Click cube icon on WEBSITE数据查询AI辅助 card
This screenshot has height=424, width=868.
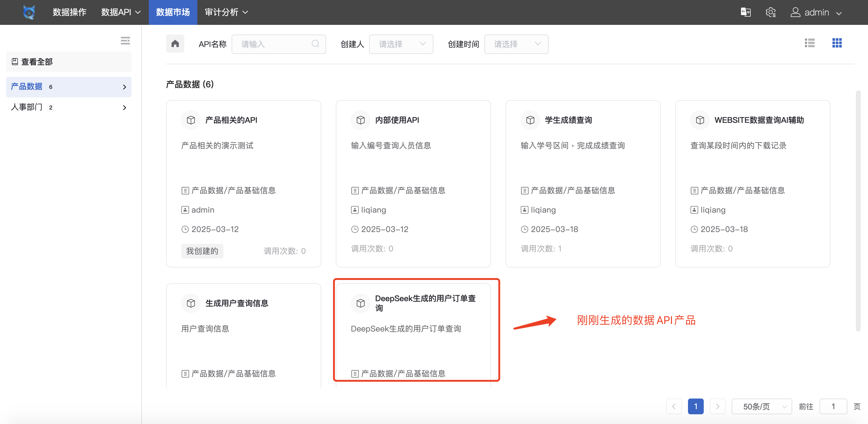[x=700, y=120]
